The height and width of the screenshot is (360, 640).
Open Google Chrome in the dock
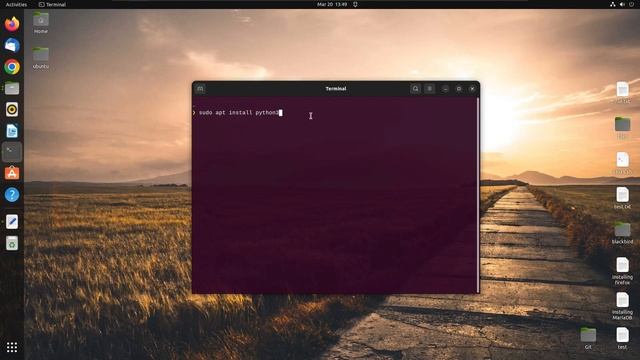12,67
